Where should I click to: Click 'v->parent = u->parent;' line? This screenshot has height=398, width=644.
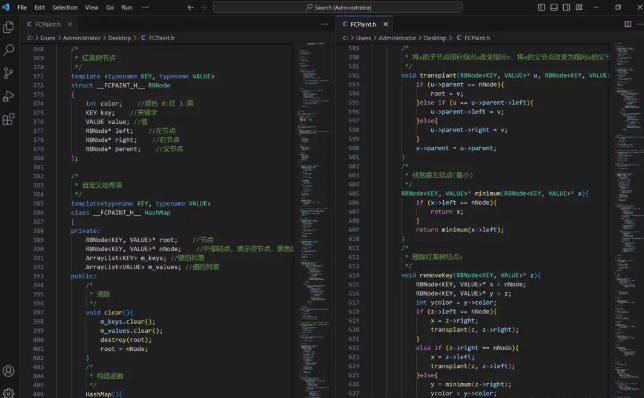coord(456,148)
